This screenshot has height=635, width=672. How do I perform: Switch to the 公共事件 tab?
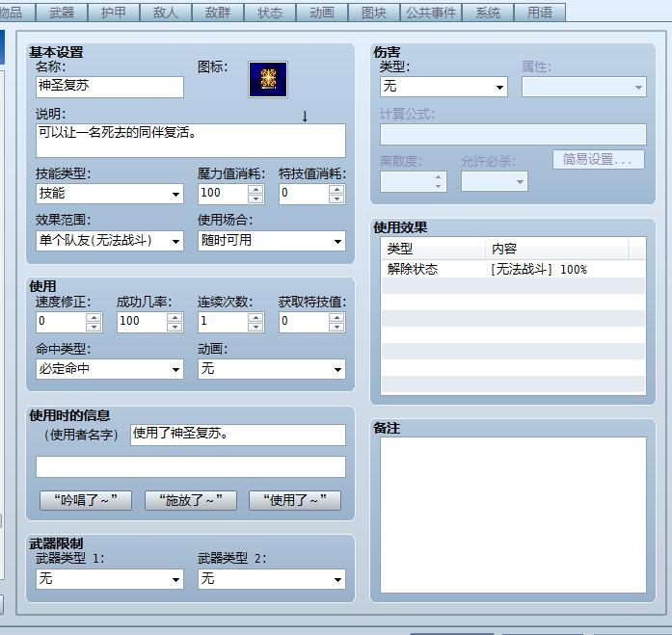point(431,13)
